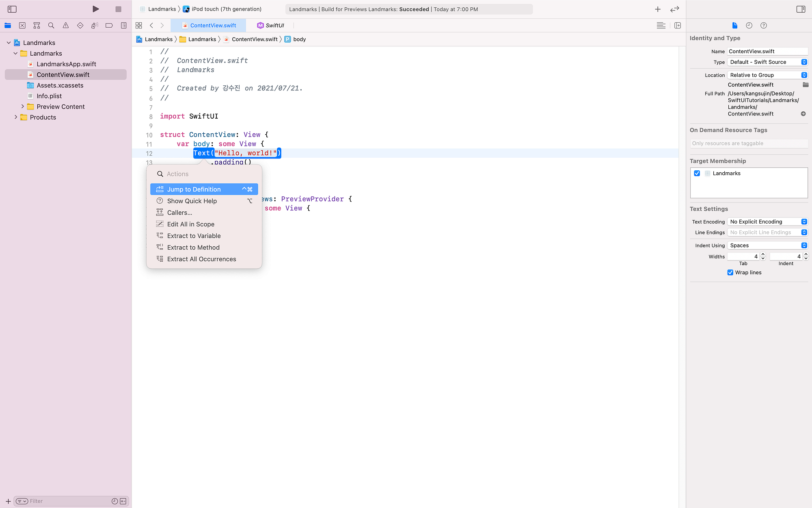Increase Tab width stepper

tap(763, 254)
